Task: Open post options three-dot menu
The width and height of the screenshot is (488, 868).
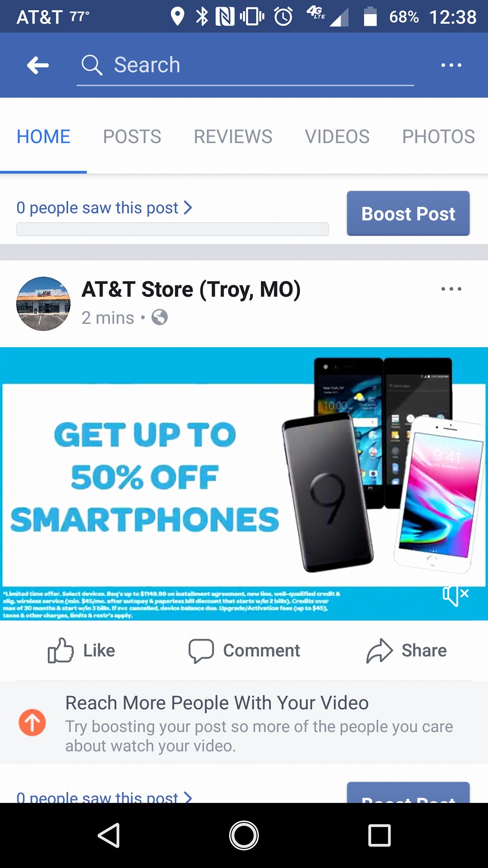Action: (x=451, y=289)
